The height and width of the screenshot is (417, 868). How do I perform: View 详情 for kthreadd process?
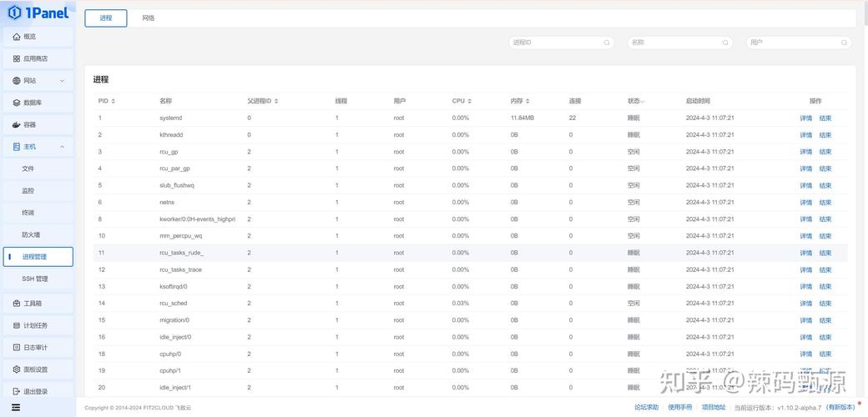tap(806, 135)
